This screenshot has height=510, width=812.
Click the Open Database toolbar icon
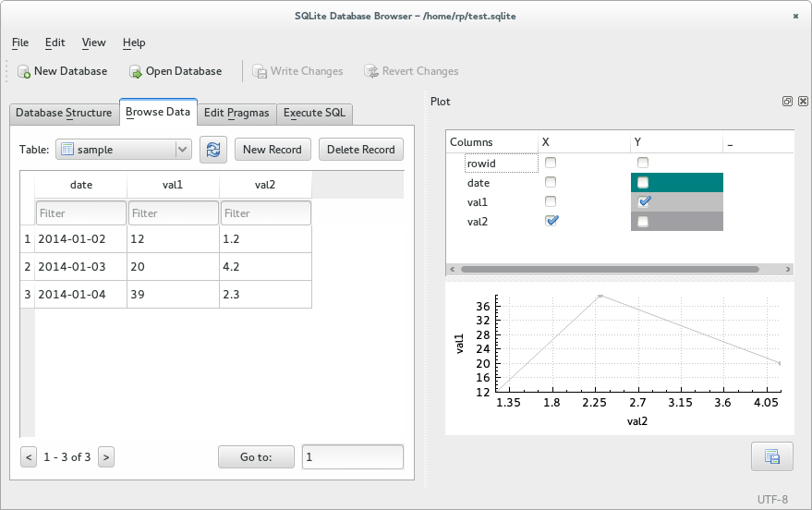(x=136, y=71)
